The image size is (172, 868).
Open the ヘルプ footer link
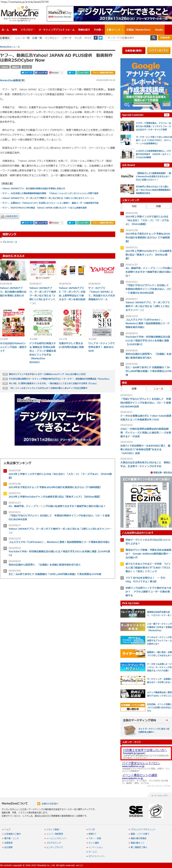7,829
